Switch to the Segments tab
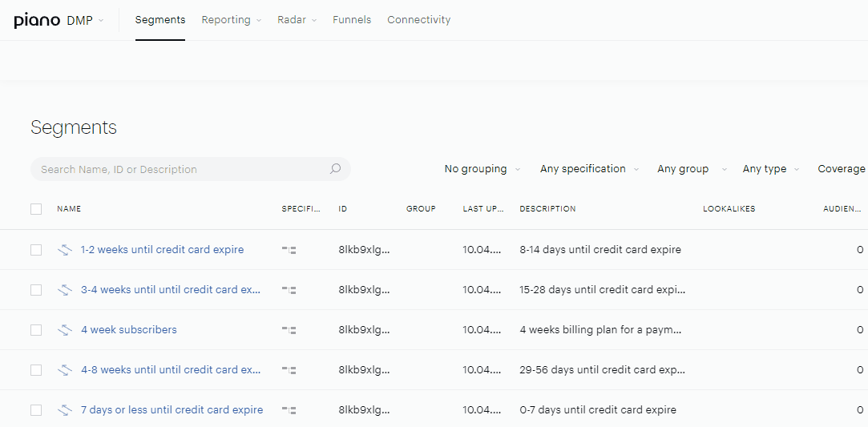 point(160,20)
